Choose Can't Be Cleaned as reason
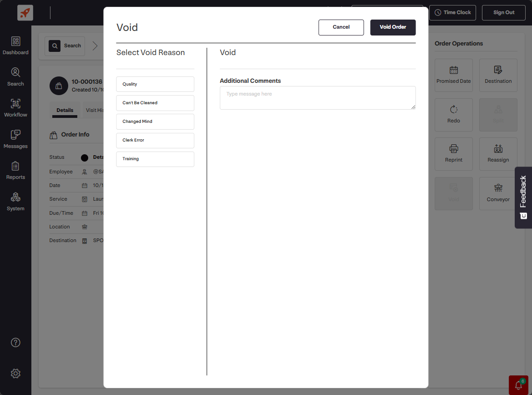 pos(155,103)
